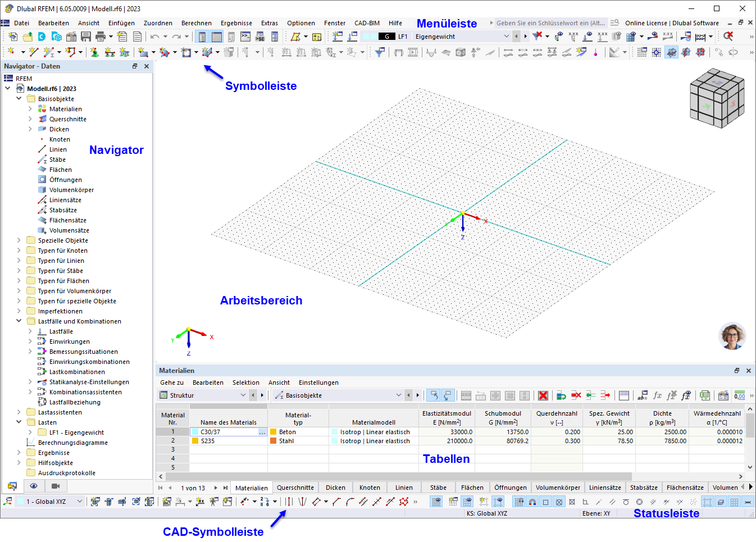Collapse the Lastfälle und Kombinationen folder
Image resolution: width=756 pixels, height=542 pixels.
tap(19, 321)
